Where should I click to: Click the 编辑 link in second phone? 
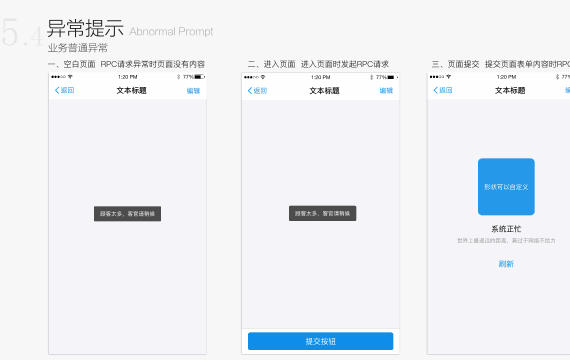(x=386, y=91)
